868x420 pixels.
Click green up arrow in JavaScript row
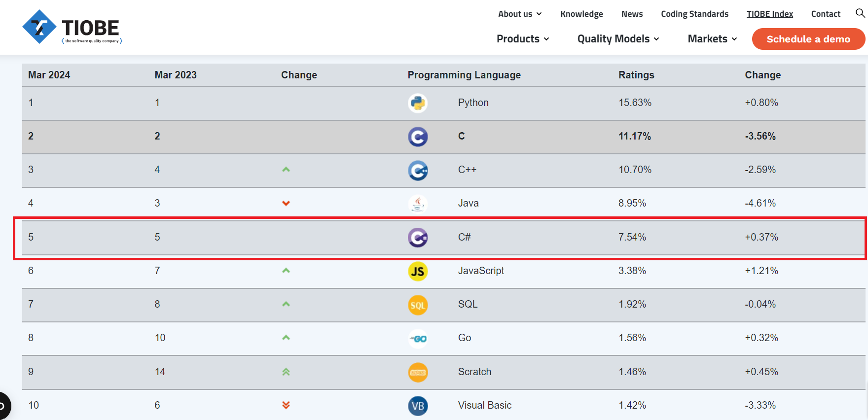point(286,271)
